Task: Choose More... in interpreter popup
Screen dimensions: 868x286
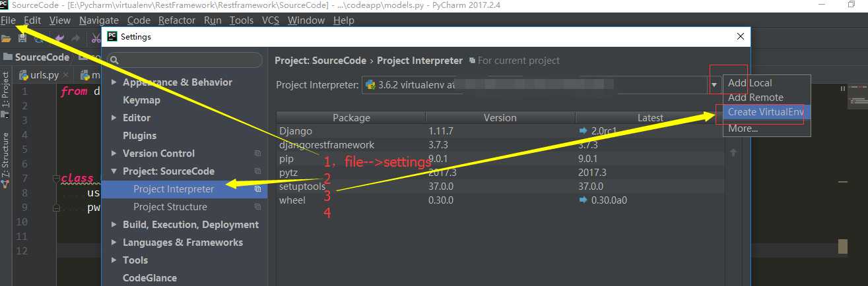Action: click(766, 129)
